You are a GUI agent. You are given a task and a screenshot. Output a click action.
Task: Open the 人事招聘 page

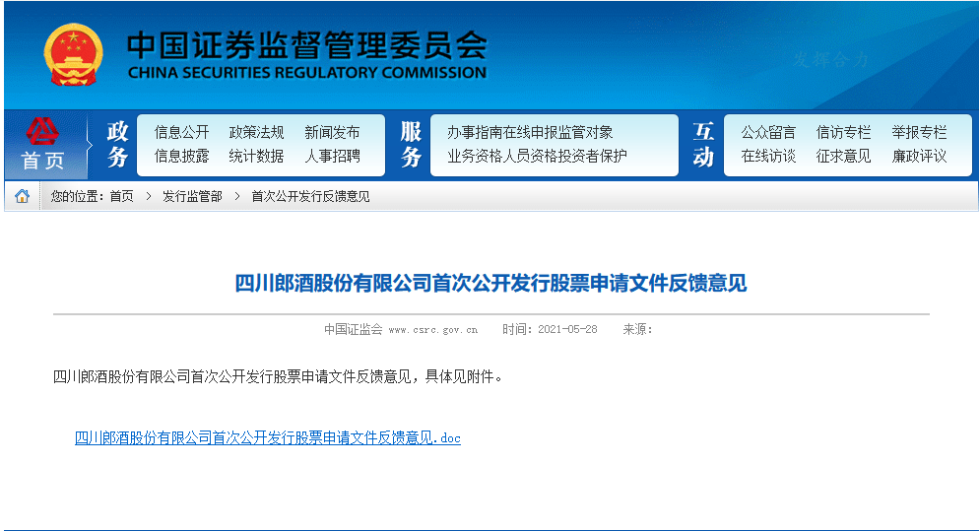coord(332,156)
